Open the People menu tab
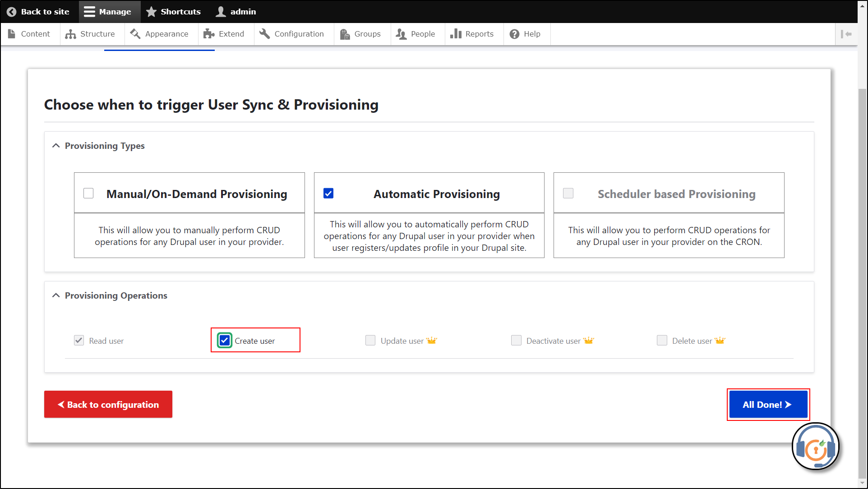868x489 pixels. [423, 34]
